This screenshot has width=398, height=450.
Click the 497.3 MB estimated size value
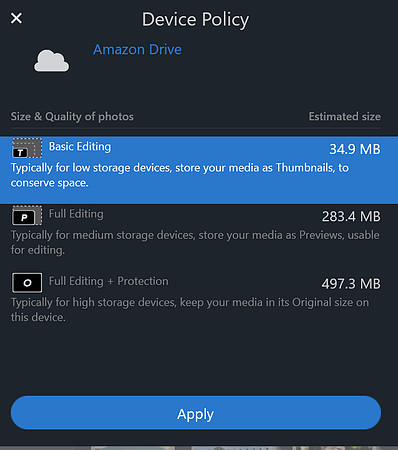[x=351, y=284]
